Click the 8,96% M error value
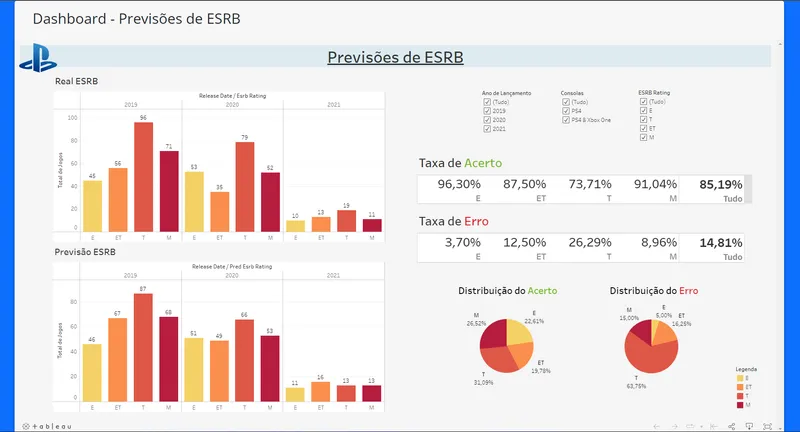 (x=659, y=242)
